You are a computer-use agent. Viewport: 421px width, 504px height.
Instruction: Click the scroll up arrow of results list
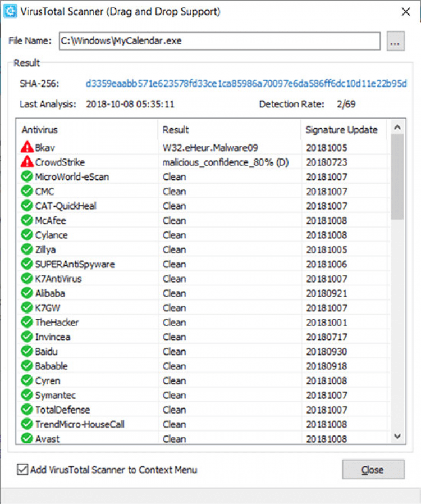pyautogui.click(x=397, y=128)
